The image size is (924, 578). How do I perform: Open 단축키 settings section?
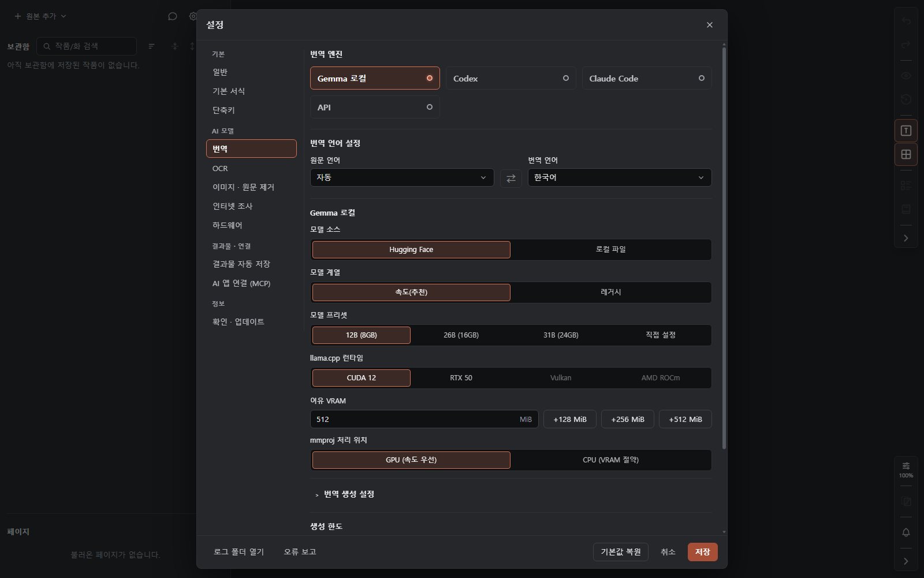point(251,110)
